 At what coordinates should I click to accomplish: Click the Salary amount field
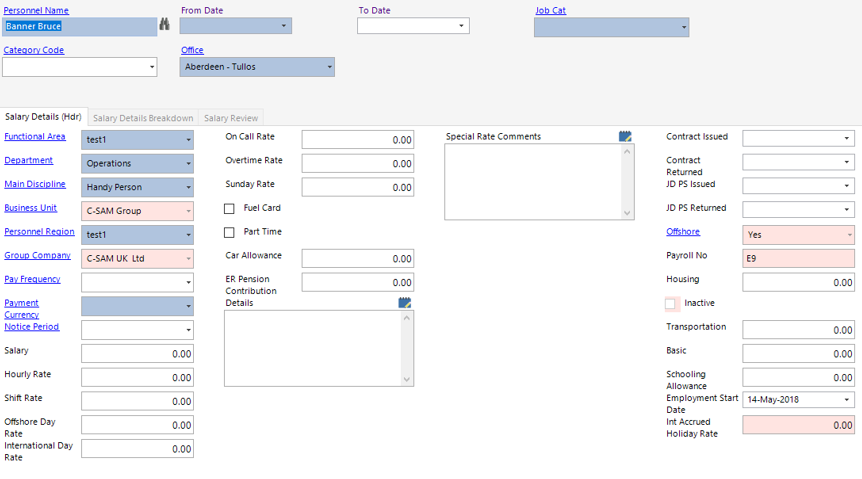point(137,354)
